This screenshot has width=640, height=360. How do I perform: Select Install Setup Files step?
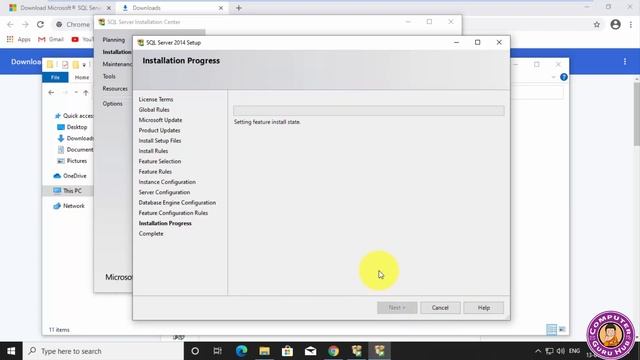(x=160, y=140)
